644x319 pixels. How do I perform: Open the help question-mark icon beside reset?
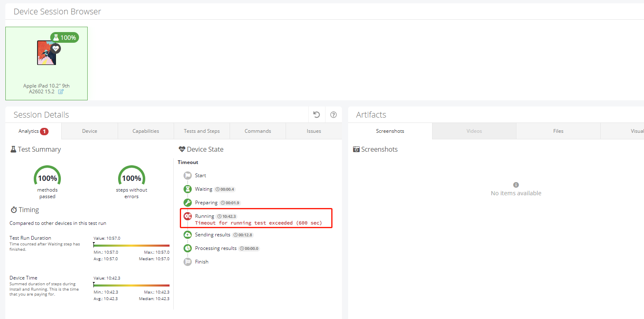[x=333, y=114]
